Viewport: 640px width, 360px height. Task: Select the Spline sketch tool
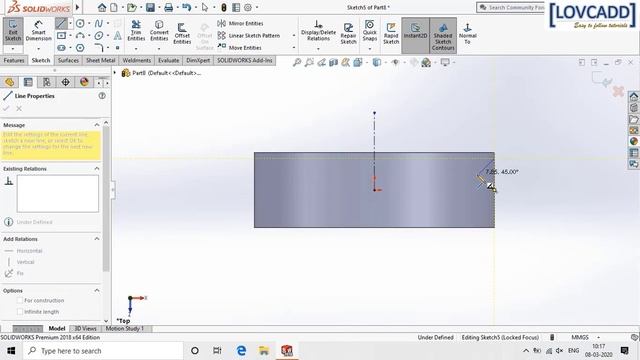[x=98, y=24]
